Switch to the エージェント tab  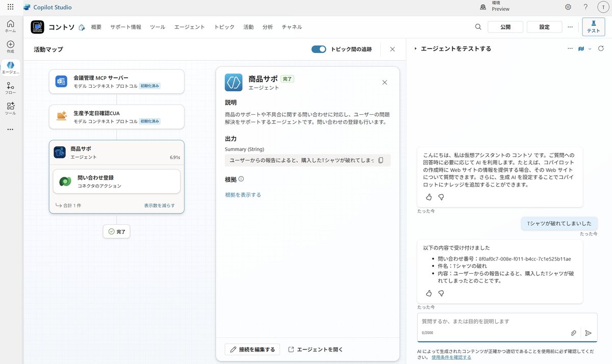point(190,27)
